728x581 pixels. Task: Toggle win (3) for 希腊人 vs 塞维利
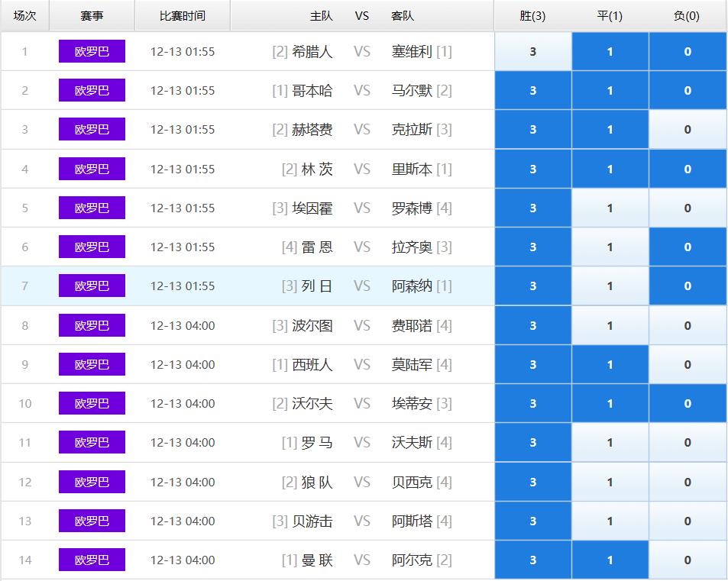tap(533, 51)
